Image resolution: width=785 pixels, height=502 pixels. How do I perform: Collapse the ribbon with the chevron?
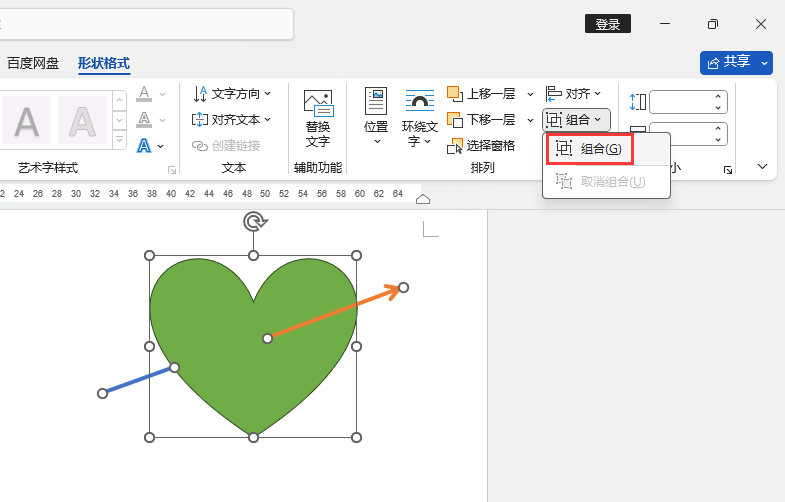pos(762,166)
